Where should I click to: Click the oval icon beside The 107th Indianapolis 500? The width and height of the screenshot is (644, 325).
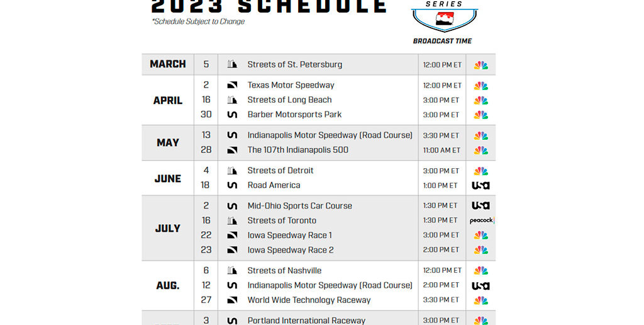232,150
